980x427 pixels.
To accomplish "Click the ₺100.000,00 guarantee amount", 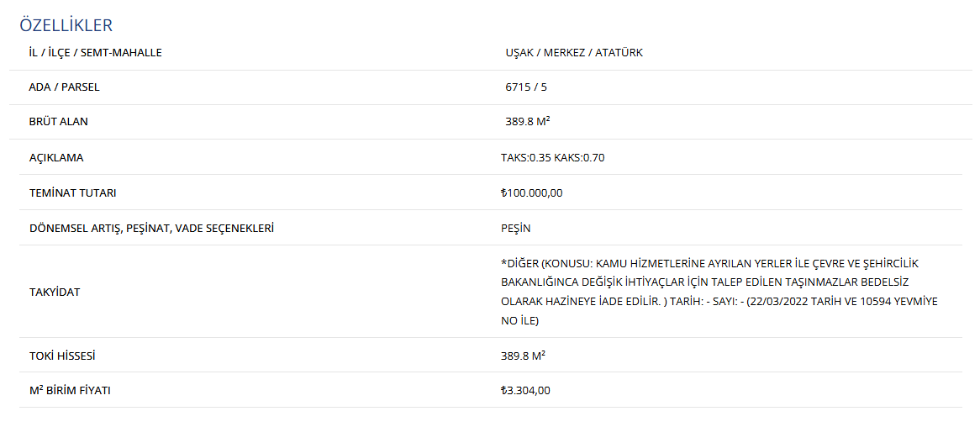I will [x=532, y=193].
